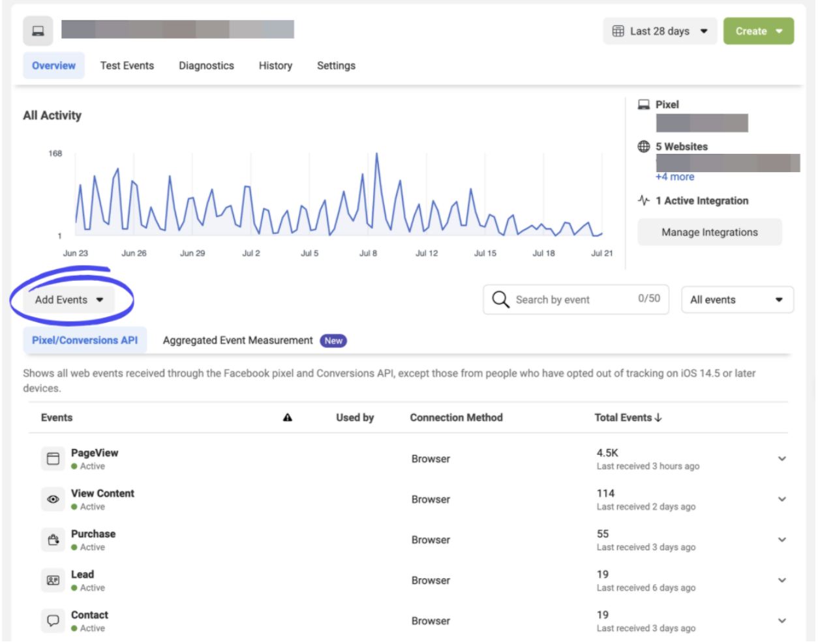Click the globe icon beside 5 Websites
The image size is (818, 644).
click(x=644, y=147)
